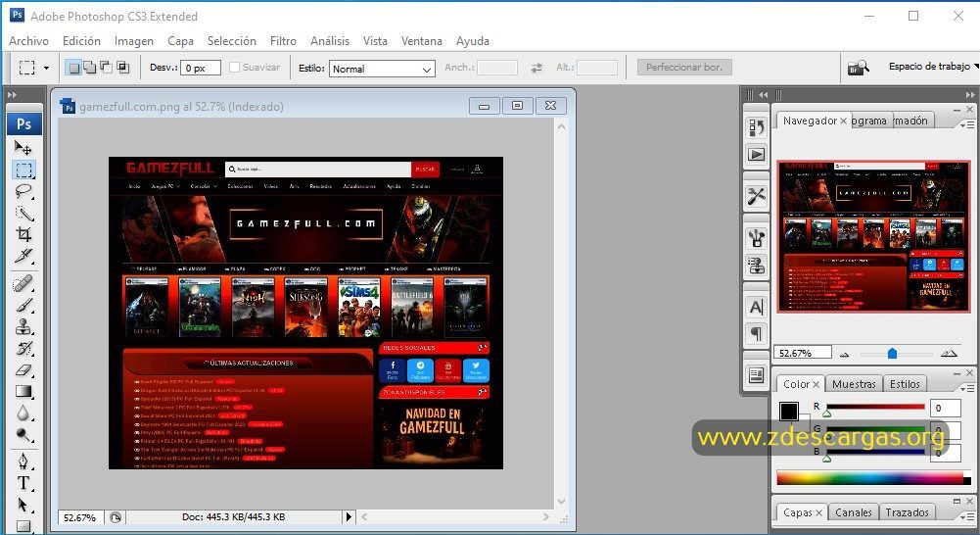Viewport: 980px width, 535px height.
Task: Open the Clone Source dock icon
Action: coord(756,265)
